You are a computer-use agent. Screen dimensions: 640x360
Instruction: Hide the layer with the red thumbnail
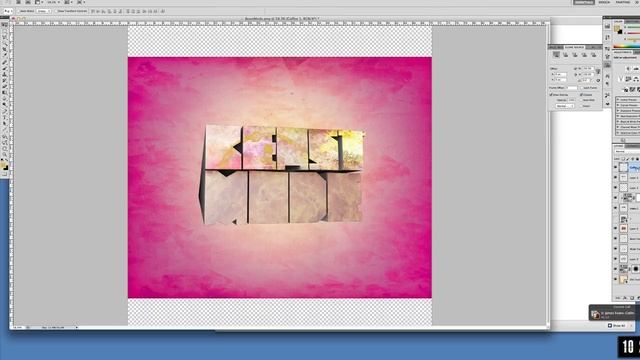pyautogui.click(x=616, y=228)
